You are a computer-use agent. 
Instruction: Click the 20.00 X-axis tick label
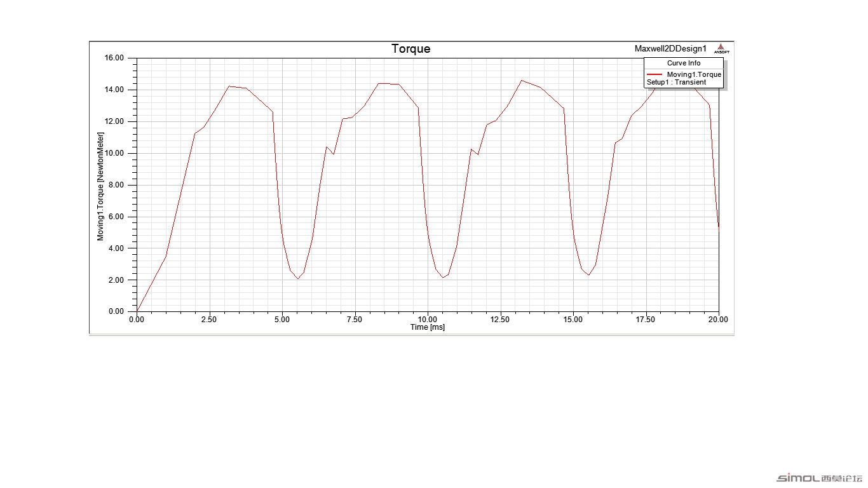719,319
